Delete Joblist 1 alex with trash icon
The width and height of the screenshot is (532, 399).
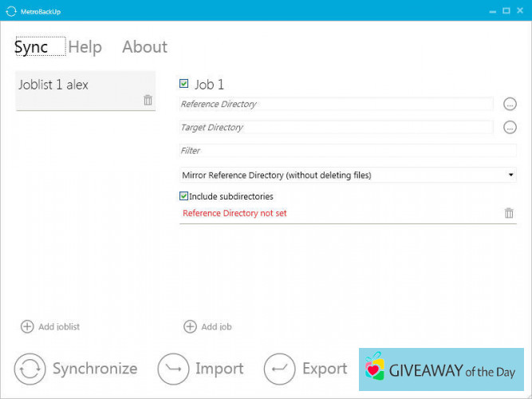[x=148, y=100]
